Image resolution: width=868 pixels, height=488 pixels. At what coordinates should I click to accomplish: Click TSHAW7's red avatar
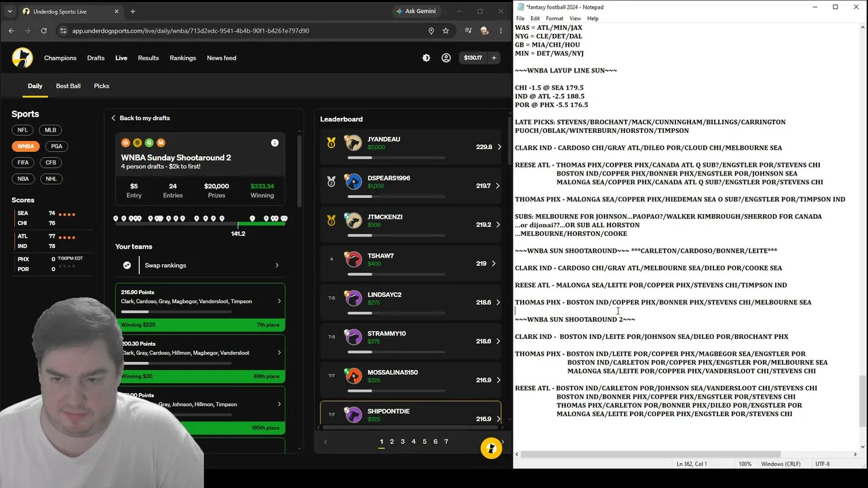353,260
